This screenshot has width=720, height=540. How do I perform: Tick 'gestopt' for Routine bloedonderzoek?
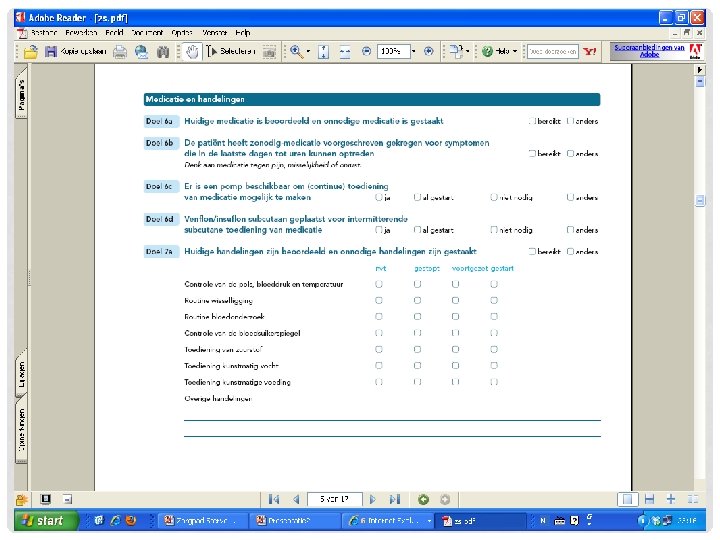tap(417, 316)
